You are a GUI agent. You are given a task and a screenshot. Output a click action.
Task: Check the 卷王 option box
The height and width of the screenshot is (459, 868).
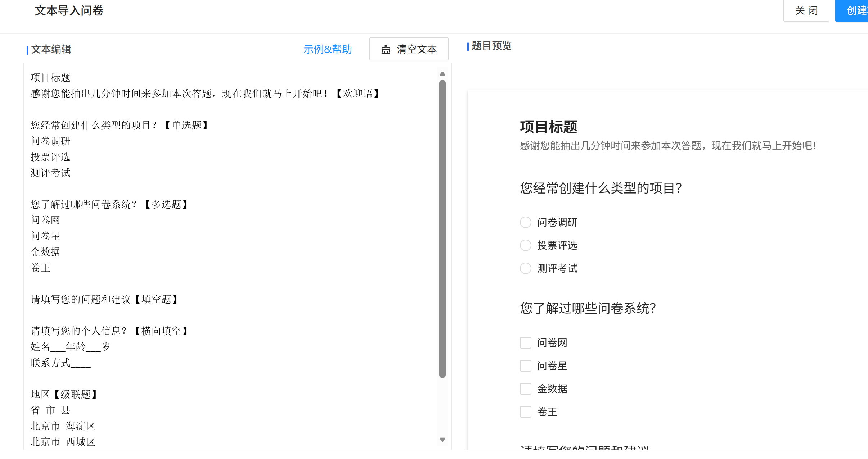(x=525, y=412)
